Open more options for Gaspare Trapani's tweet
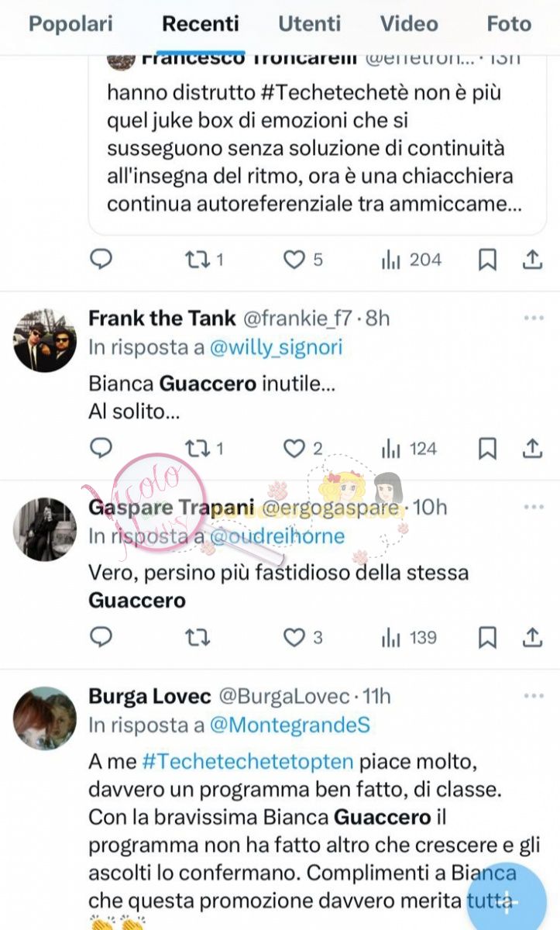 pos(534,508)
